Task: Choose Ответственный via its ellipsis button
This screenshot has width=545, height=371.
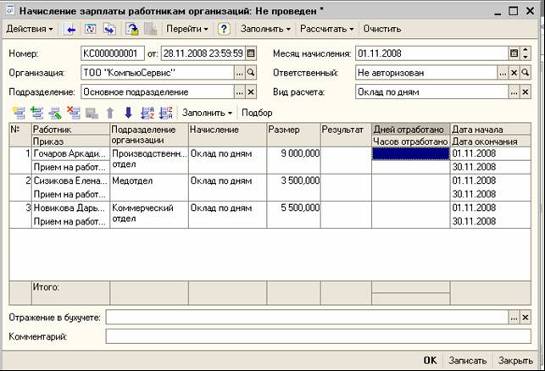Action: pos(503,73)
